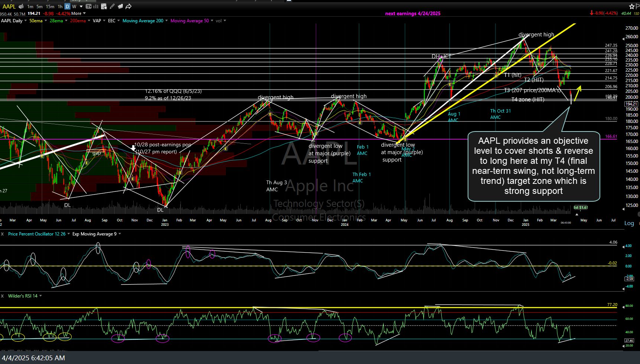
Task: Close the Price Percent Oscillator panel
Action: [x=3, y=234]
